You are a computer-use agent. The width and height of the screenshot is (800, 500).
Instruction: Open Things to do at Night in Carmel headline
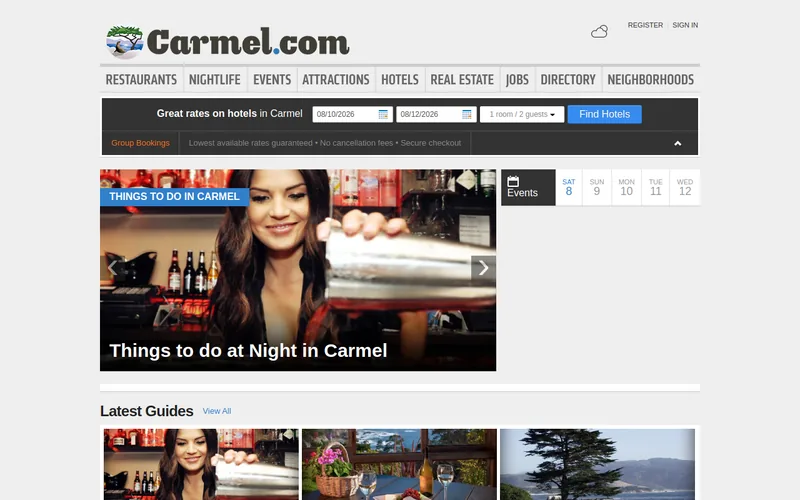tap(248, 351)
